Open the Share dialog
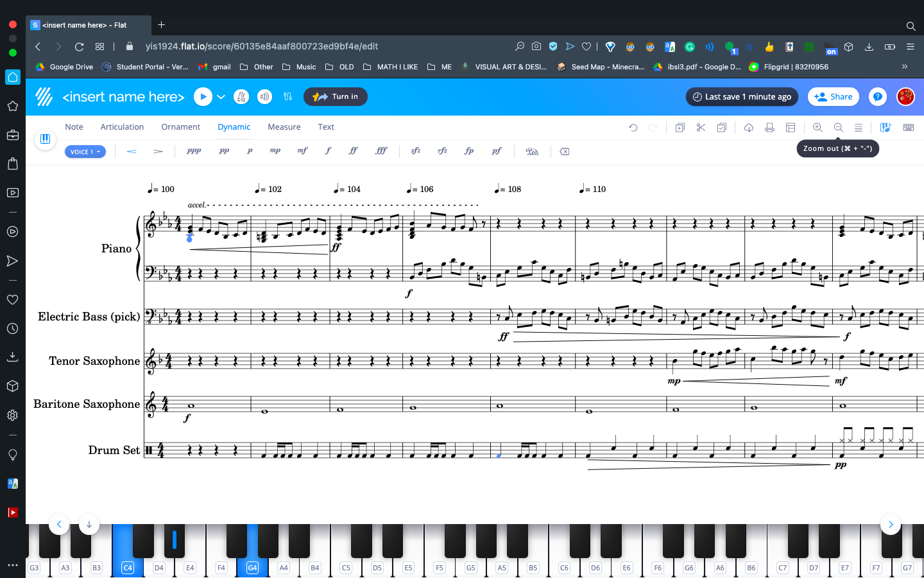Image resolution: width=924 pixels, height=578 pixels. click(x=833, y=96)
